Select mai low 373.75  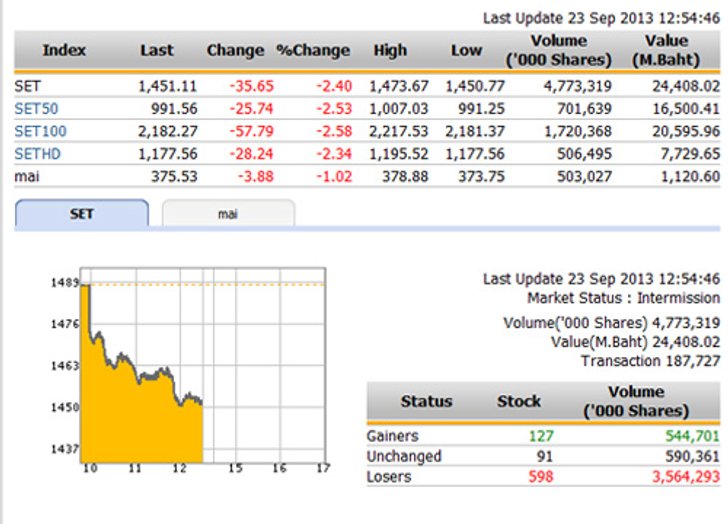tap(481, 176)
